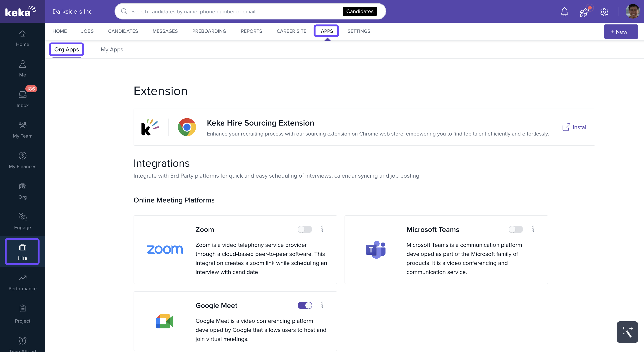Open the notifications bell icon

point(564,12)
